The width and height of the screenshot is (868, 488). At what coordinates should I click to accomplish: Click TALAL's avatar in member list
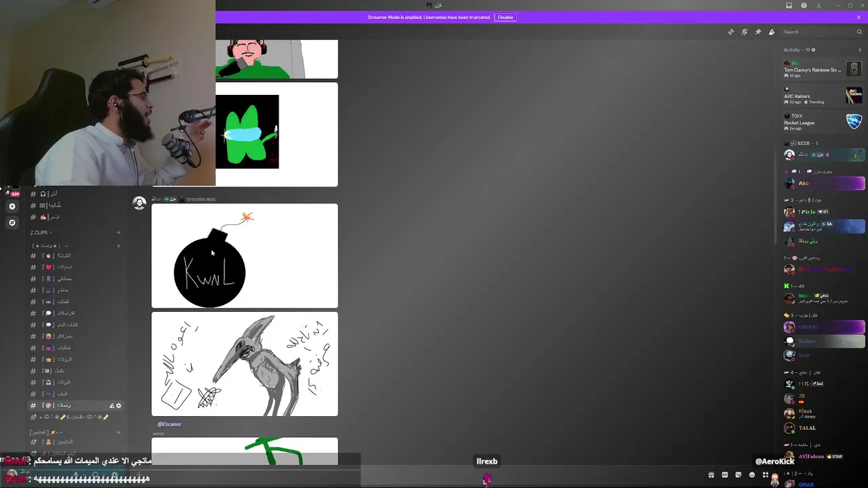click(x=789, y=428)
